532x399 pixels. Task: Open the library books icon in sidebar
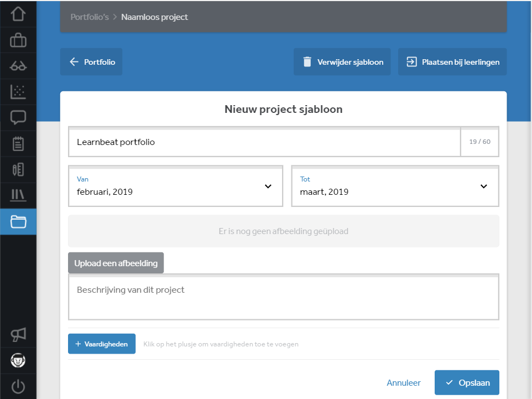[x=18, y=195]
